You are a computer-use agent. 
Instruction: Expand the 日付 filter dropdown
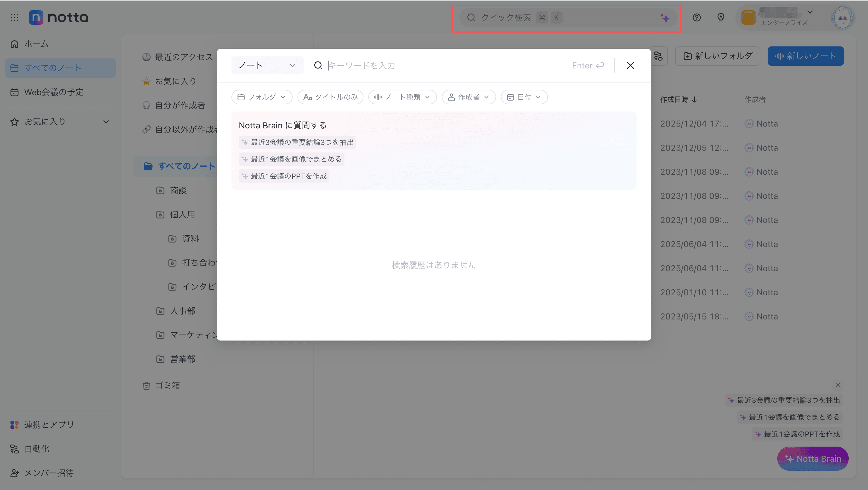[524, 97]
